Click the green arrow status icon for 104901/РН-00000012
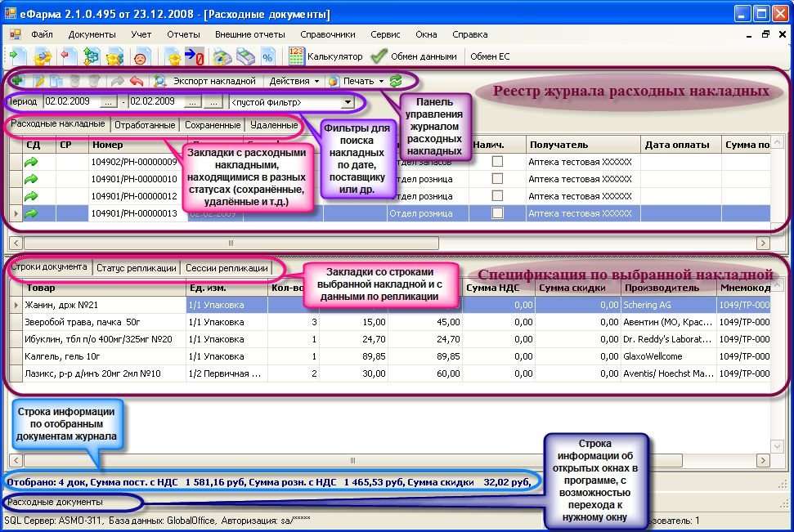This screenshot has width=794, height=532. (x=31, y=196)
